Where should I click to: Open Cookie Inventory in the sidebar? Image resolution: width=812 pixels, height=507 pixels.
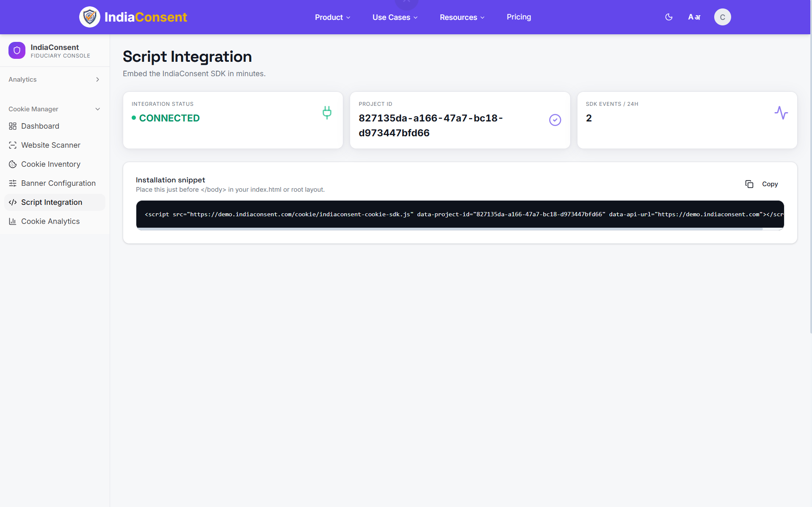click(55, 164)
